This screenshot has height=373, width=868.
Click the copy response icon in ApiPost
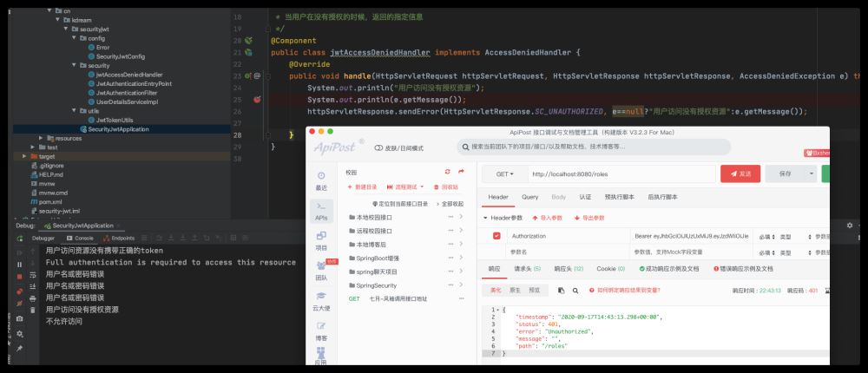(562, 290)
